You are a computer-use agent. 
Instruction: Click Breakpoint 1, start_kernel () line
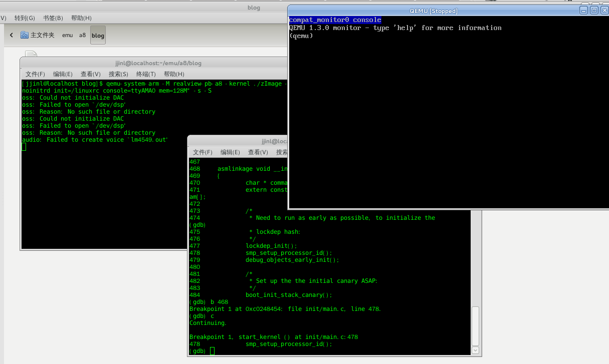(274, 337)
